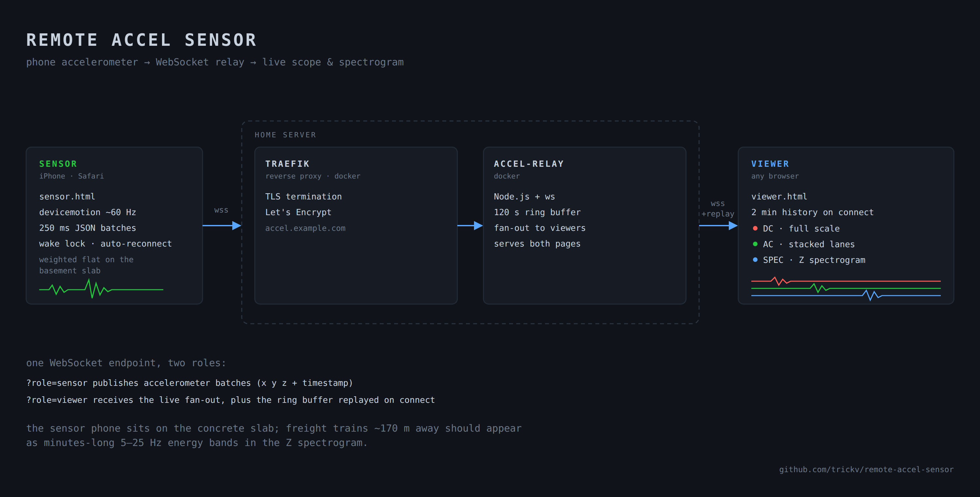Click 'devicemotion ~60 Hz' text
The image size is (980, 497).
tap(88, 212)
